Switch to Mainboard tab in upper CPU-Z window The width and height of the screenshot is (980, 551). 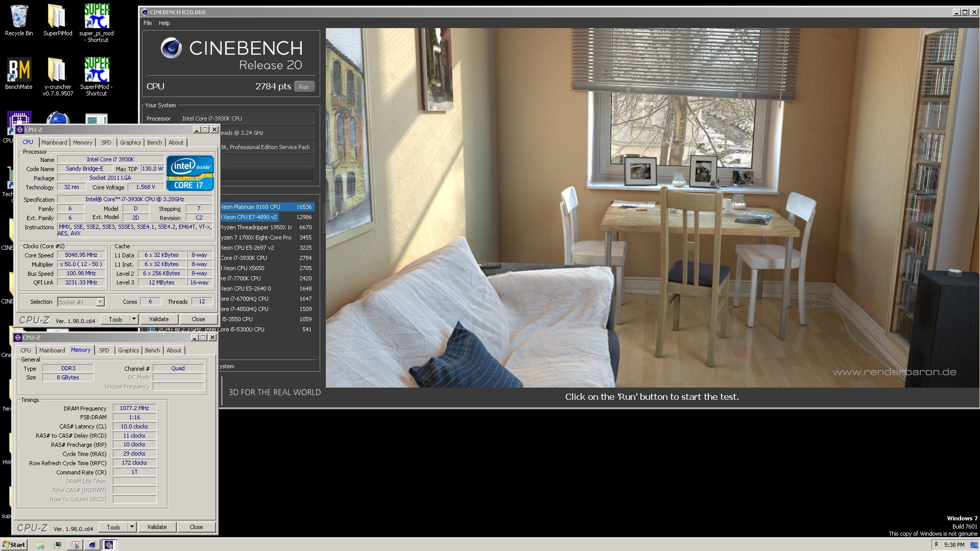pyautogui.click(x=54, y=142)
